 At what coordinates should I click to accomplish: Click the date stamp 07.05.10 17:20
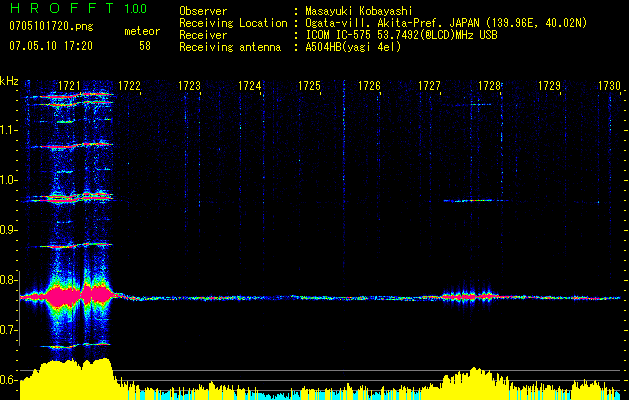click(x=51, y=46)
